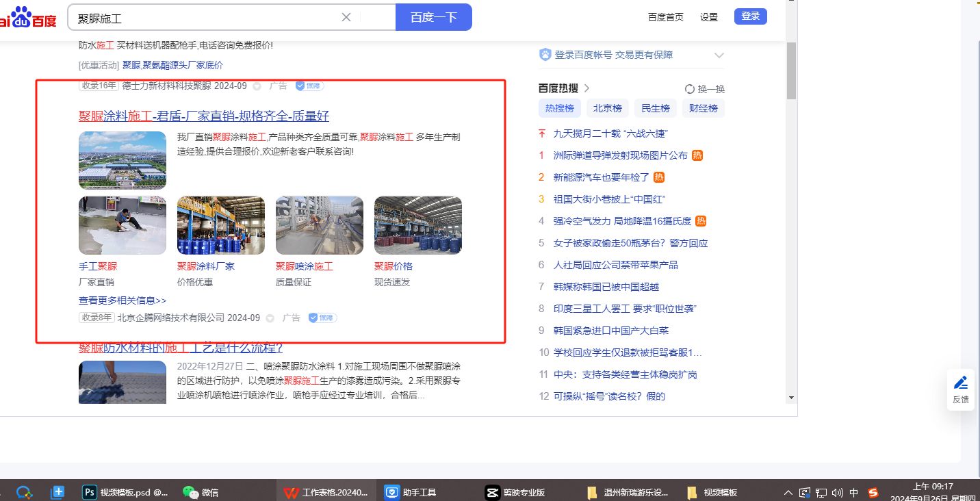Open hot search 洲际弹道导弹发射现场图片公布

point(621,155)
